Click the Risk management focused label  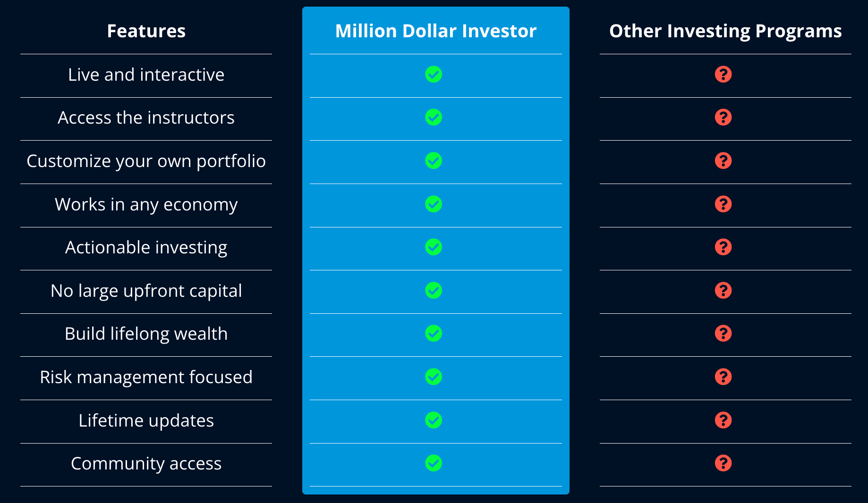146,377
